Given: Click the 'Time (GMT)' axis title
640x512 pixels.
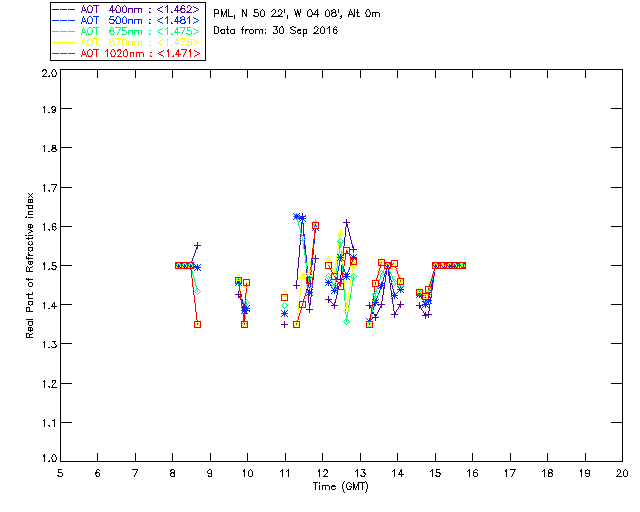Looking at the screenshot, I should tap(340, 487).
